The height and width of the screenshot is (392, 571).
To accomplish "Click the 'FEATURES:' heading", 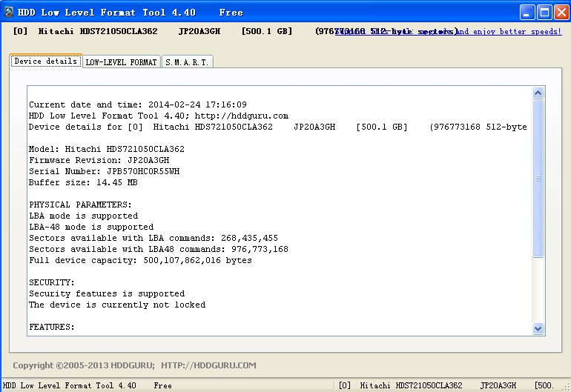I will [x=52, y=327].
